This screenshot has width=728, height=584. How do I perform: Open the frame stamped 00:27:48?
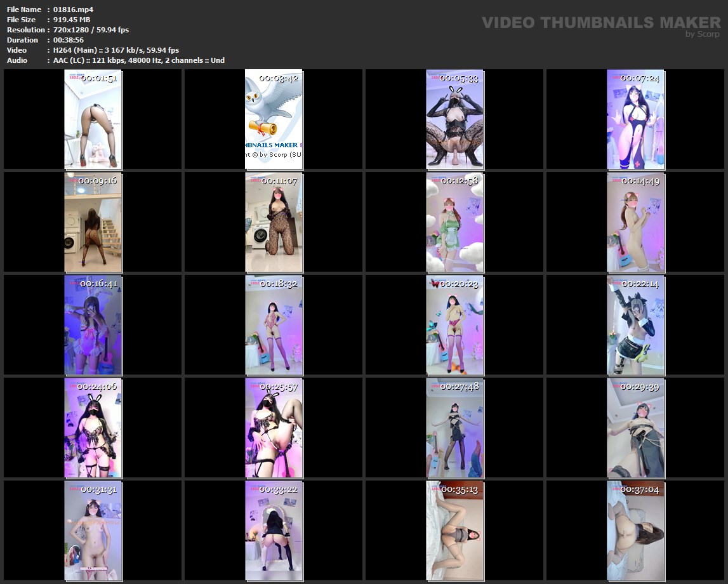pyautogui.click(x=455, y=428)
